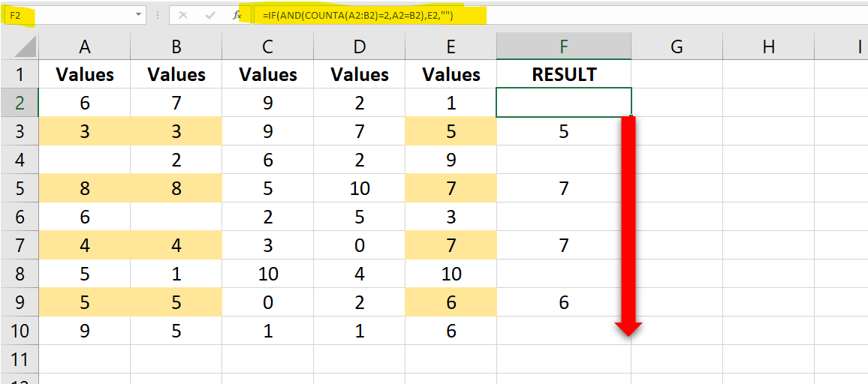Click cell C9 containing 0
The height and width of the screenshot is (384, 868).
point(268,303)
